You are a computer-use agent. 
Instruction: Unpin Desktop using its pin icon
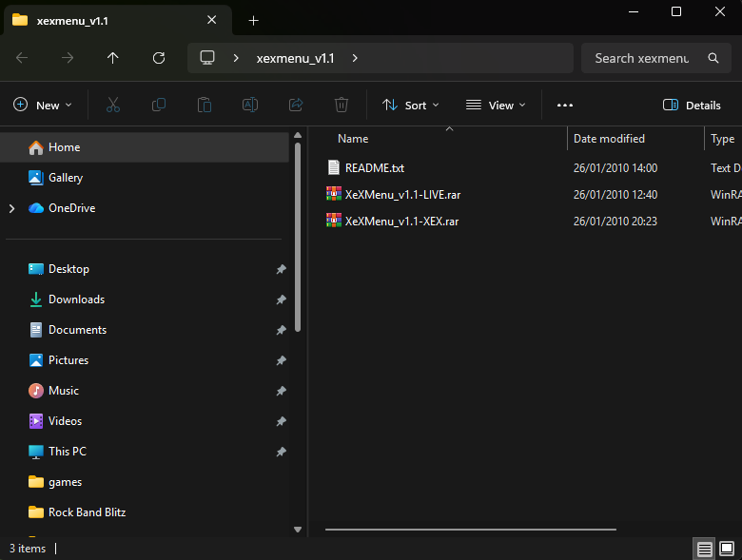281,269
